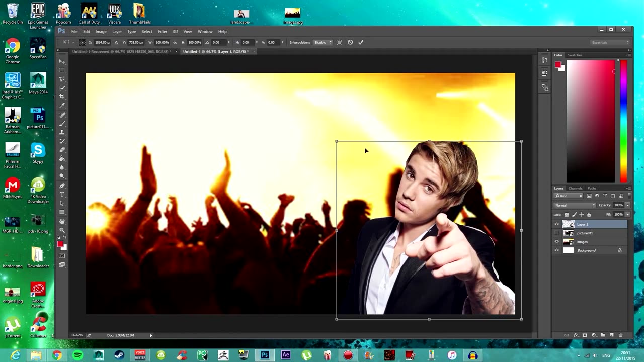Open the Layer menu
The width and height of the screenshot is (644, 362).
[117, 31]
